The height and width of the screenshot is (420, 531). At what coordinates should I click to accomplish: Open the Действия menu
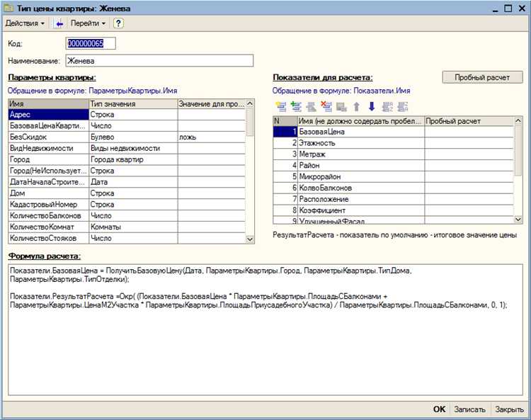(x=25, y=23)
